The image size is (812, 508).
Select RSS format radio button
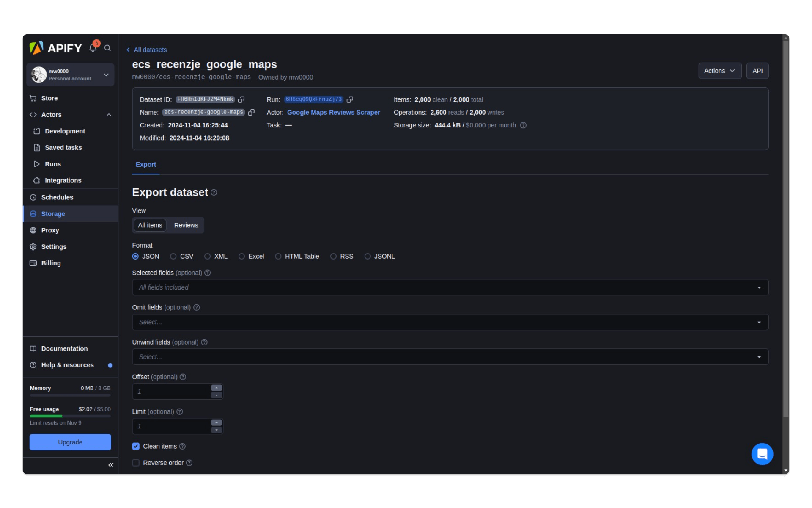[333, 257]
